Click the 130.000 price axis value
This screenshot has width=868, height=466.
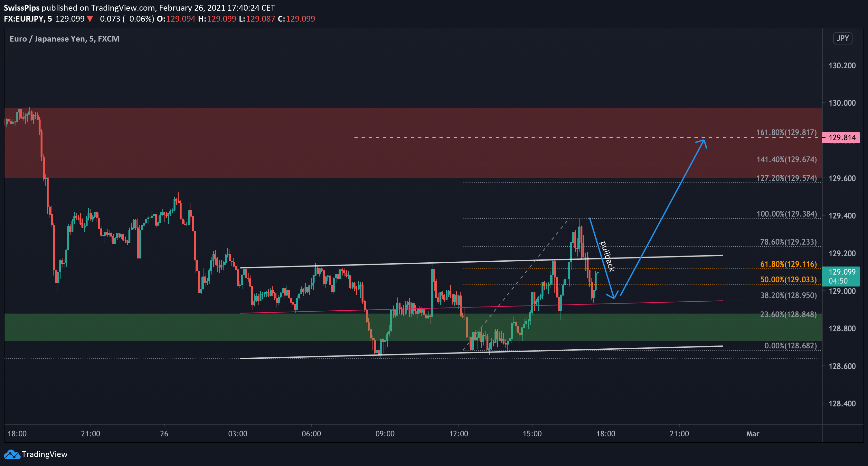pos(842,103)
